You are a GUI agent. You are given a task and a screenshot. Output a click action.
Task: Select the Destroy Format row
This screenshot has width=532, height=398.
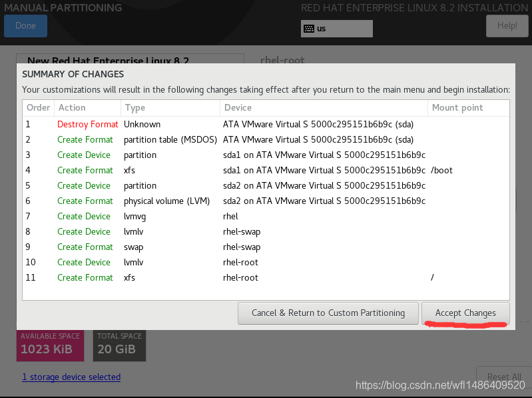[x=266, y=124]
